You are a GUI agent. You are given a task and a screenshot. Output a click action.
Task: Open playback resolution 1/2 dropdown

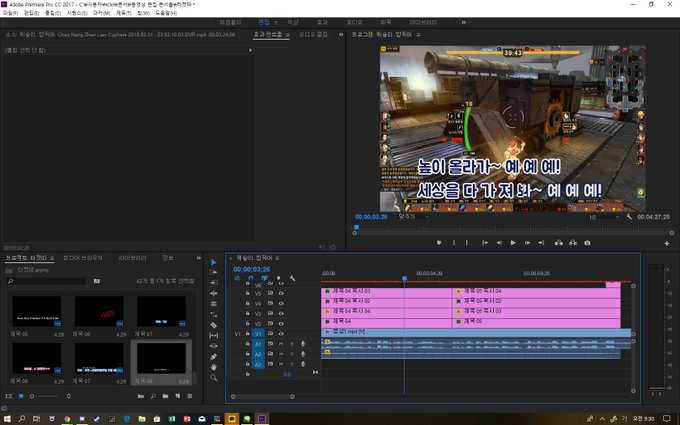(604, 217)
